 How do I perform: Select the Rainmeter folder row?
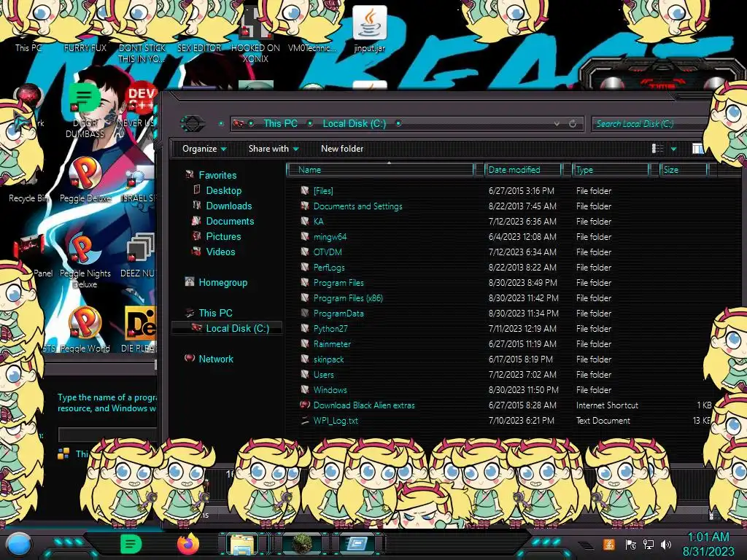point(500,343)
